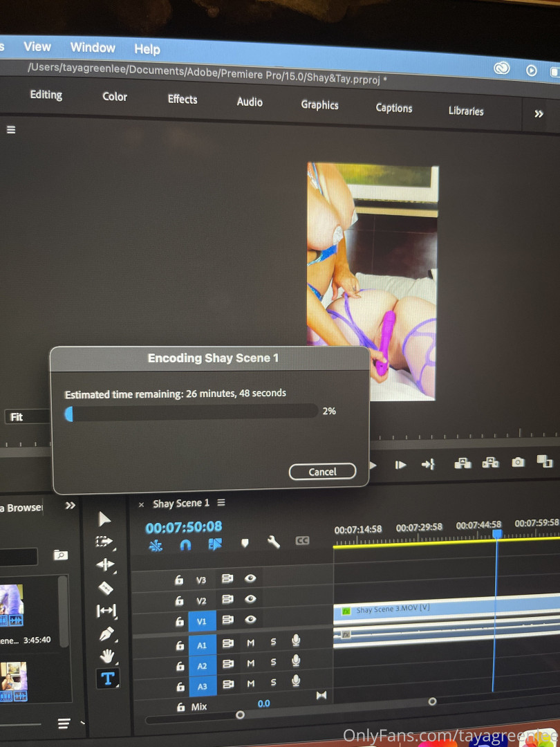Toggle sync lock on track V2
The image size is (560, 747).
pos(227,599)
